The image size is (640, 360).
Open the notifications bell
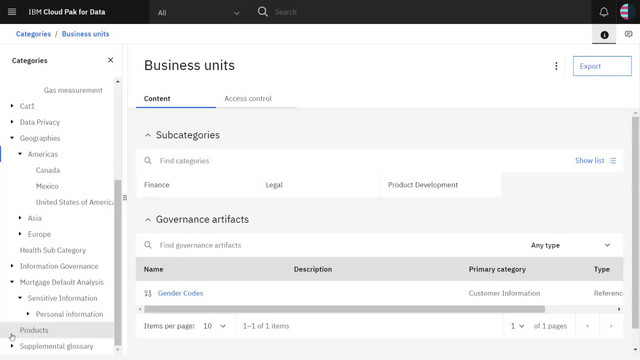pyautogui.click(x=604, y=12)
